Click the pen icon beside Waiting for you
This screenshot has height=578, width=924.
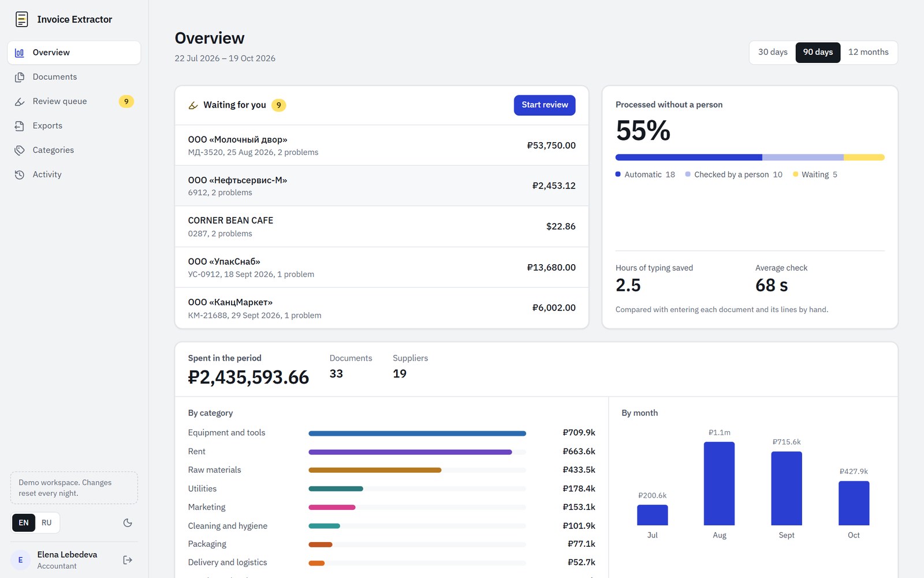(x=193, y=105)
